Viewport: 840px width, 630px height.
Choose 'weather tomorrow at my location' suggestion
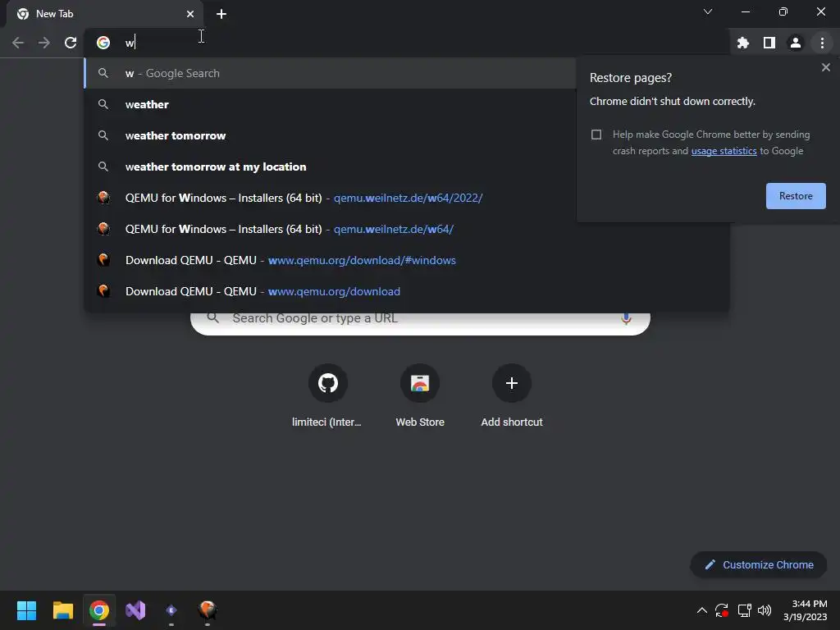pyautogui.click(x=330, y=167)
